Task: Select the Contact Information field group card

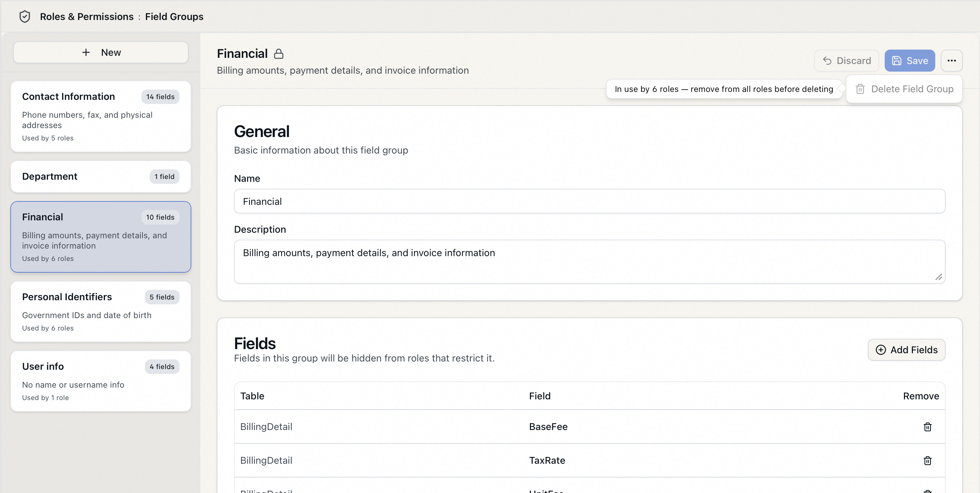Action: (101, 116)
